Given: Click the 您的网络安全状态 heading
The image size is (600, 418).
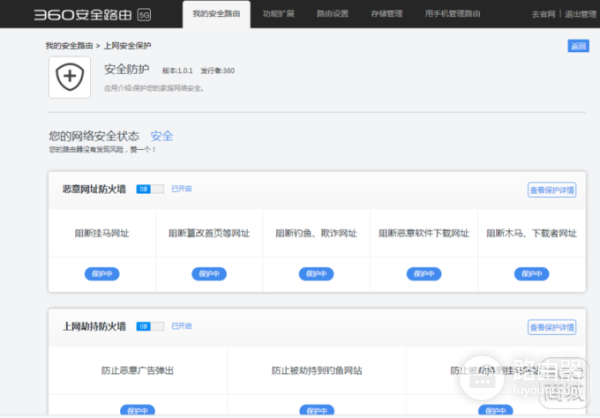Looking at the screenshot, I should [x=94, y=136].
